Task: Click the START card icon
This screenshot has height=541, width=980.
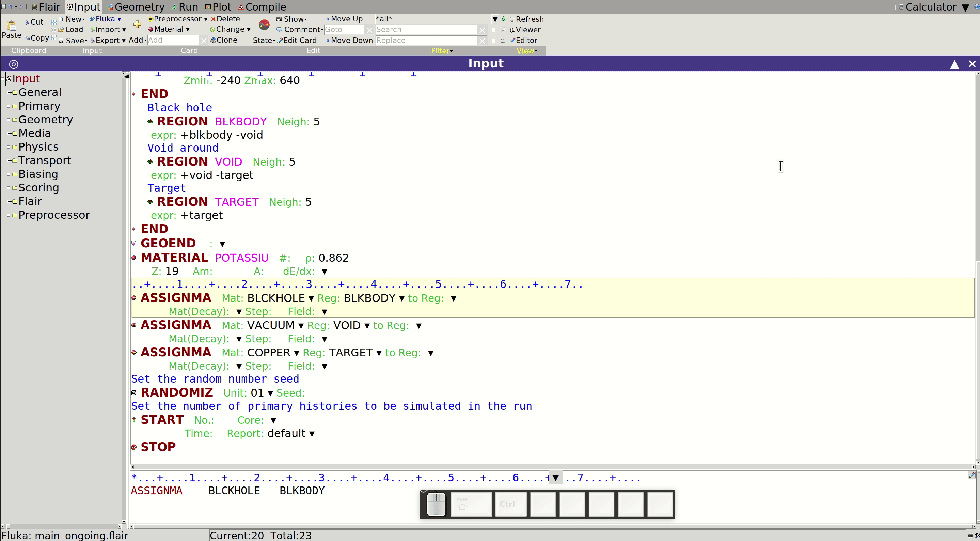Action: pyautogui.click(x=134, y=420)
